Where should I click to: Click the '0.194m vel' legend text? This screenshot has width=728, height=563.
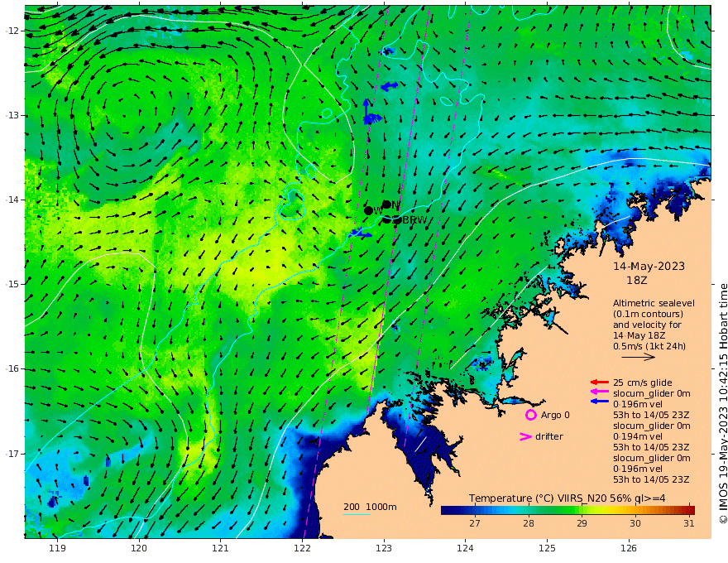click(x=638, y=436)
